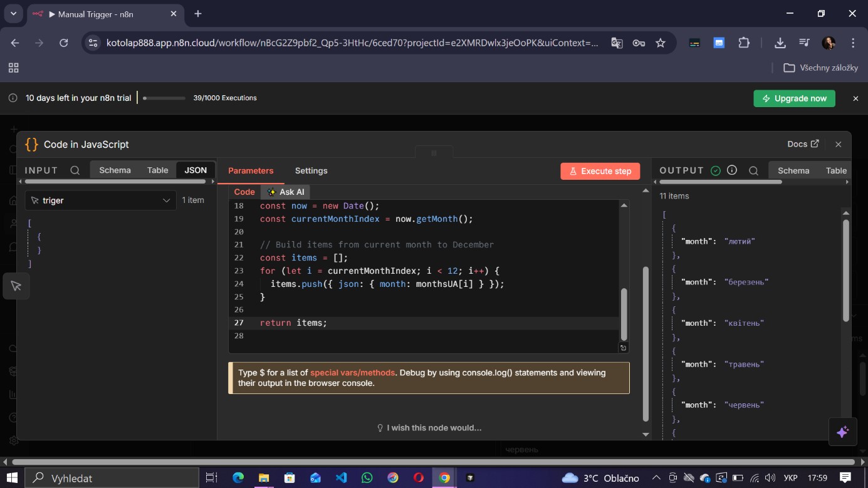Click the green OUTPUT success checkmark

[716, 170]
